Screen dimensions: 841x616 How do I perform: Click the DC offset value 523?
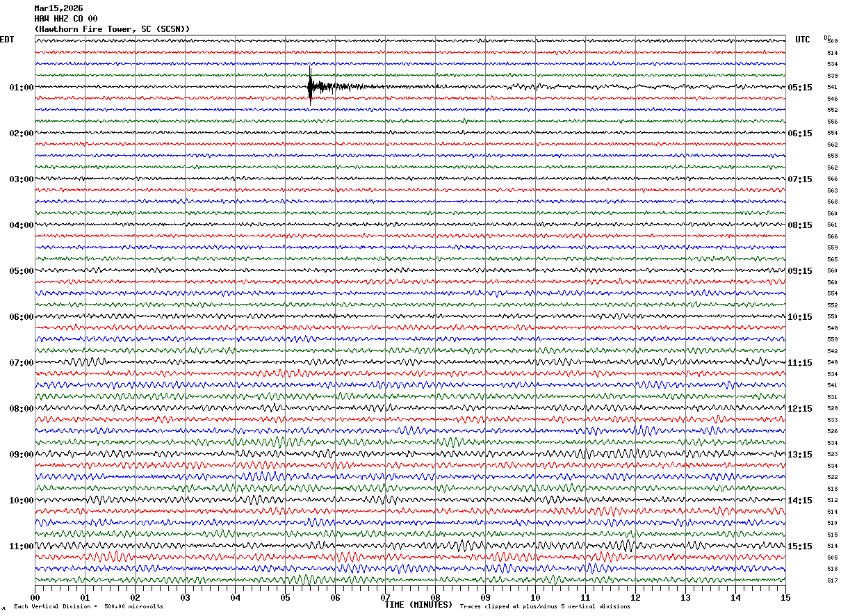(x=832, y=455)
